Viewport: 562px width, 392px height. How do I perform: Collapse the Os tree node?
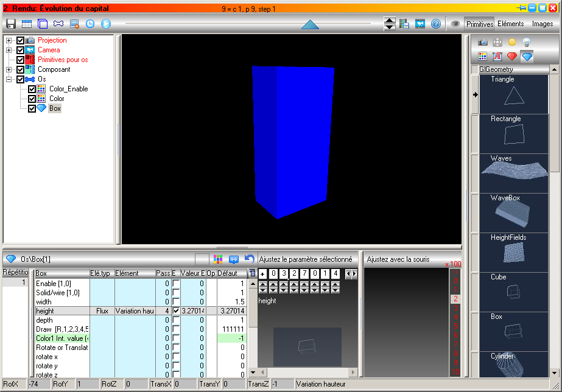click(9, 79)
